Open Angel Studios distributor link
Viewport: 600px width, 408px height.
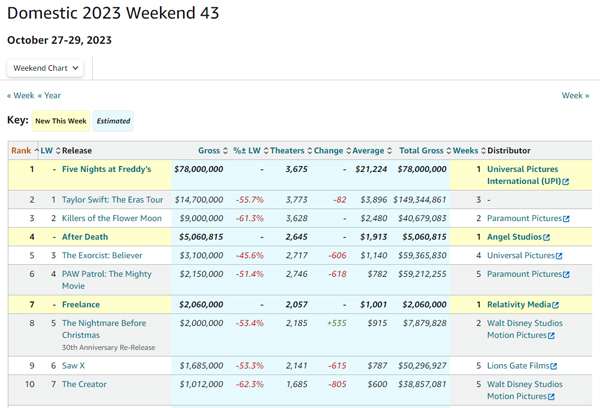tap(514, 237)
